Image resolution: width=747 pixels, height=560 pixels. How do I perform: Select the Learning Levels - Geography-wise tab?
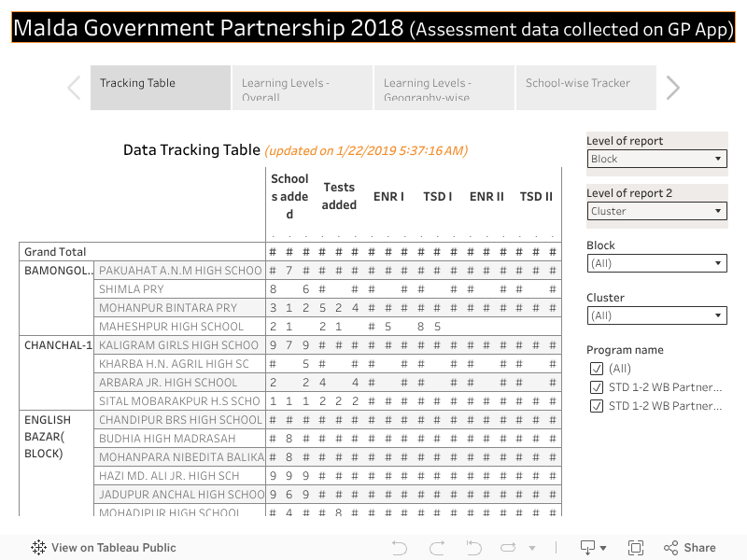444,88
